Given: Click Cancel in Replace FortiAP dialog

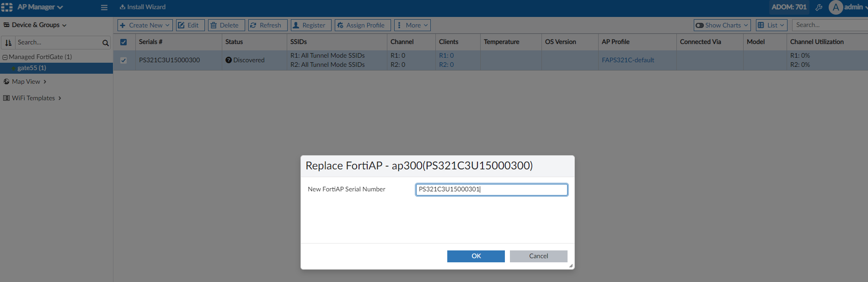Looking at the screenshot, I should (x=539, y=256).
